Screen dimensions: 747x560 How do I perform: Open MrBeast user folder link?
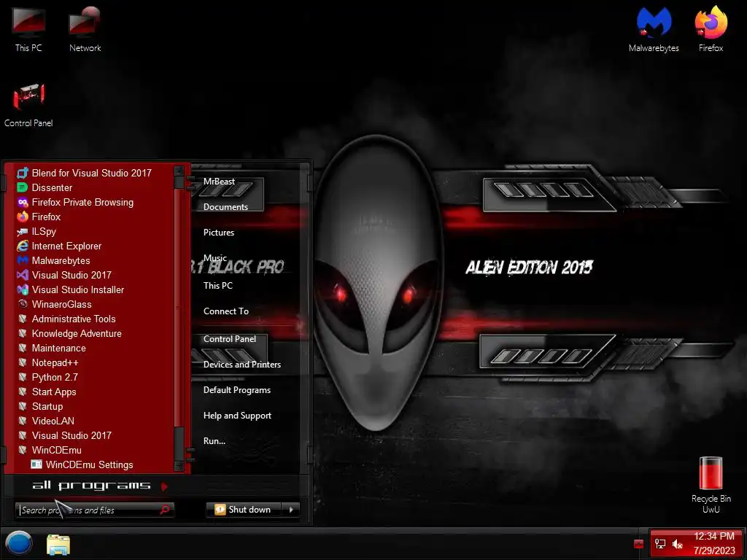pos(219,182)
